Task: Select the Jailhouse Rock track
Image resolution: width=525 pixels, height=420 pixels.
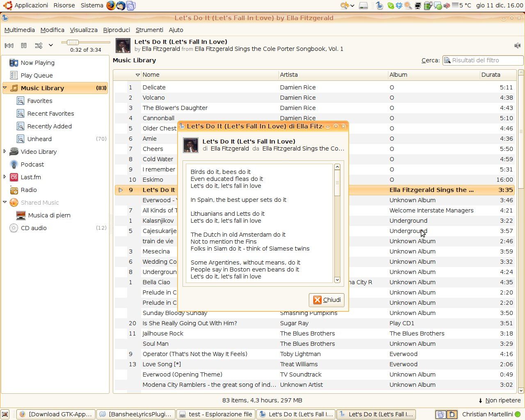Action: (315, 333)
